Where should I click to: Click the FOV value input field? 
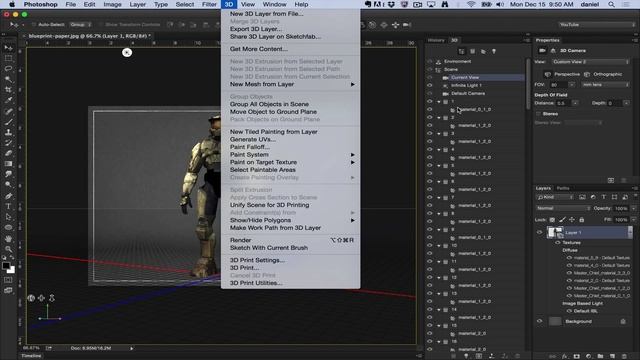[558, 84]
